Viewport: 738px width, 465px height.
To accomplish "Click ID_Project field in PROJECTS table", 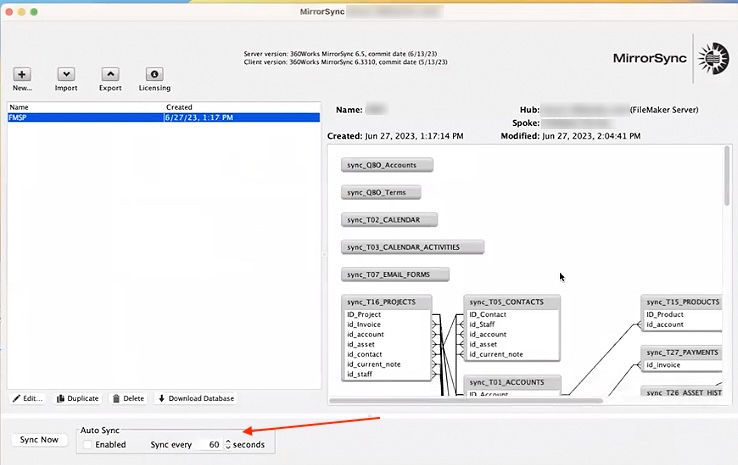I will click(x=364, y=314).
